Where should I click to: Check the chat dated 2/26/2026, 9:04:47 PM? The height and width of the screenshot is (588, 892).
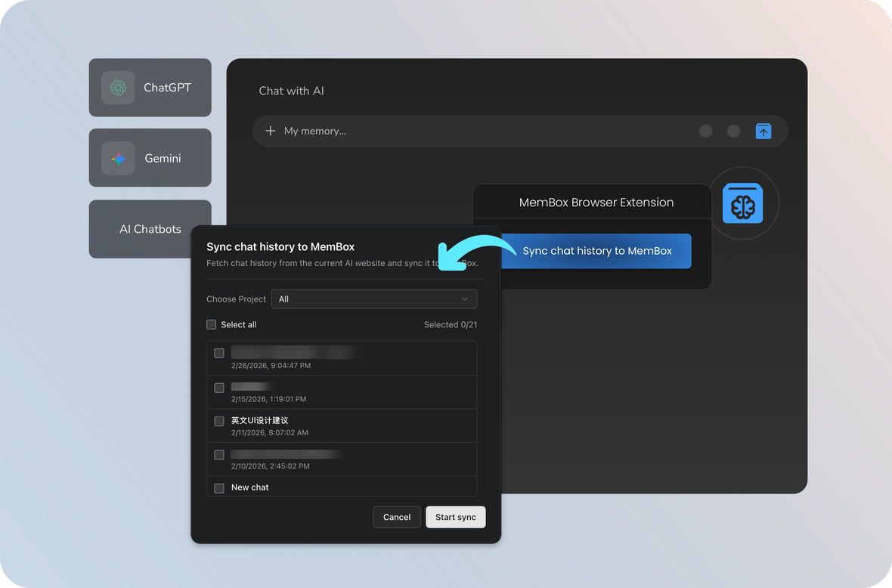pyautogui.click(x=219, y=353)
